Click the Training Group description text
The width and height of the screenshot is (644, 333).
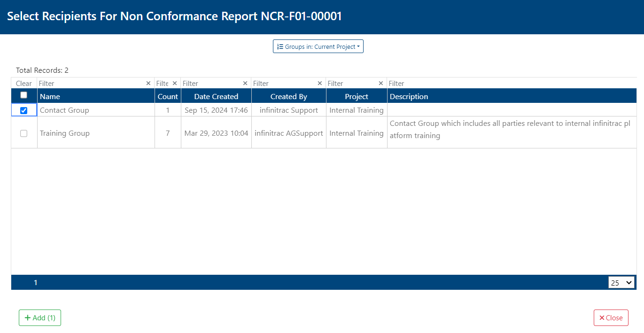pos(510,129)
